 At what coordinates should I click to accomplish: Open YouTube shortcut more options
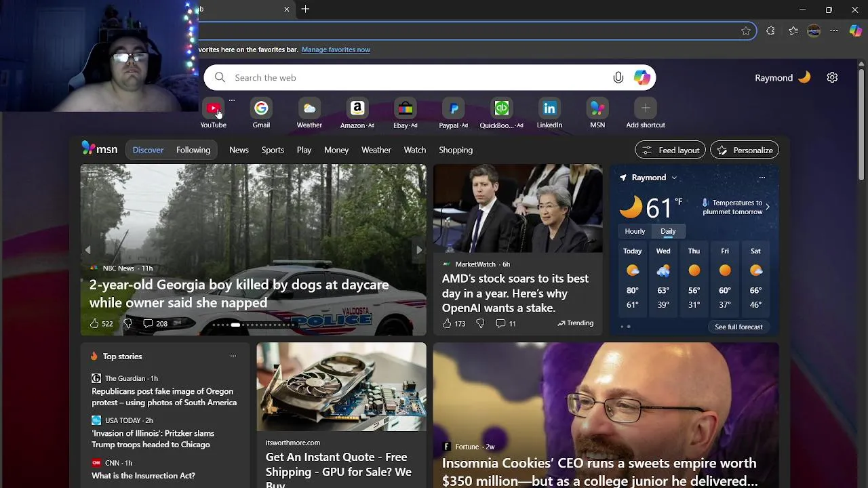click(x=232, y=100)
